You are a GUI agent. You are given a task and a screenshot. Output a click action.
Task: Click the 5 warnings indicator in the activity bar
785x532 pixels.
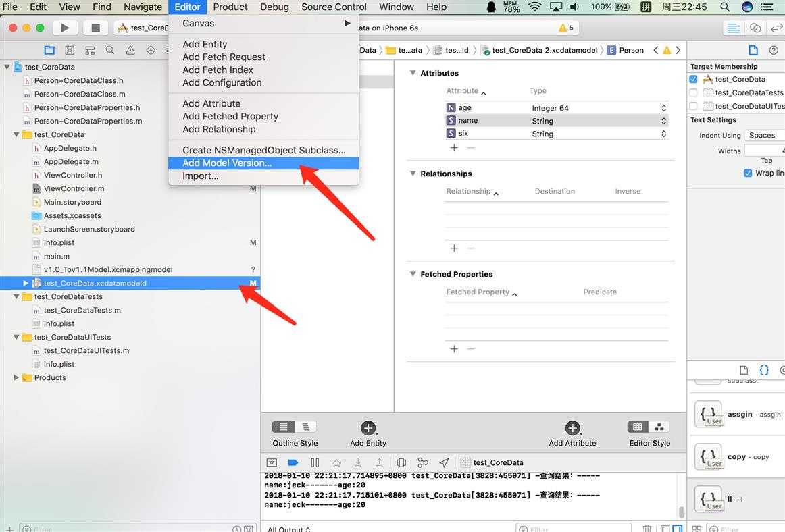pyautogui.click(x=566, y=28)
